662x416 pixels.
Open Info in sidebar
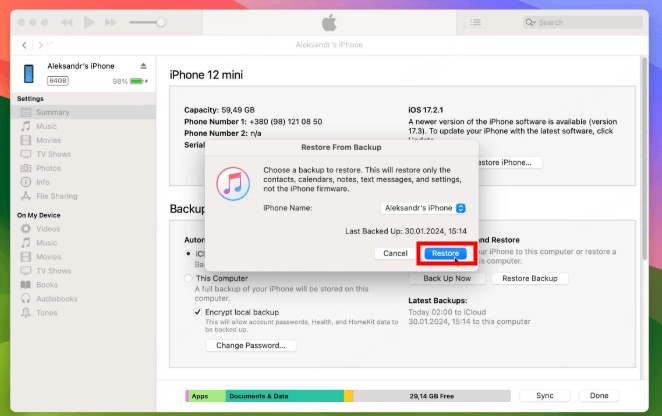click(83, 182)
